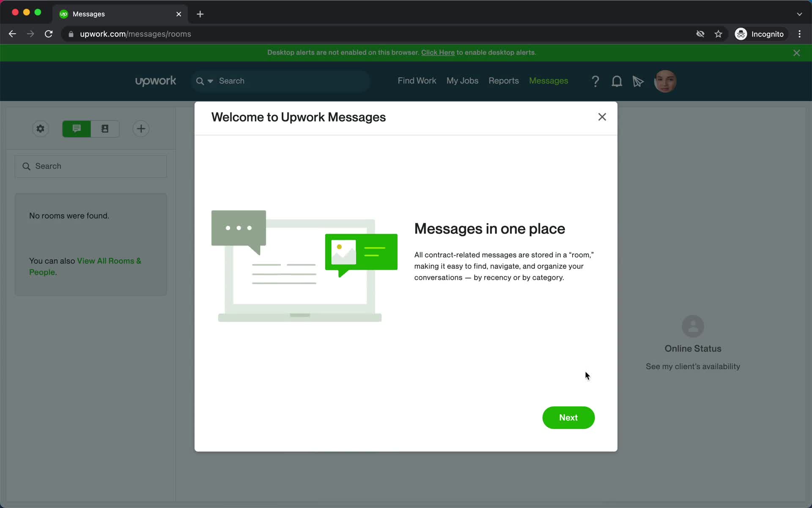Open a new browser tab
The width and height of the screenshot is (812, 508).
point(200,14)
